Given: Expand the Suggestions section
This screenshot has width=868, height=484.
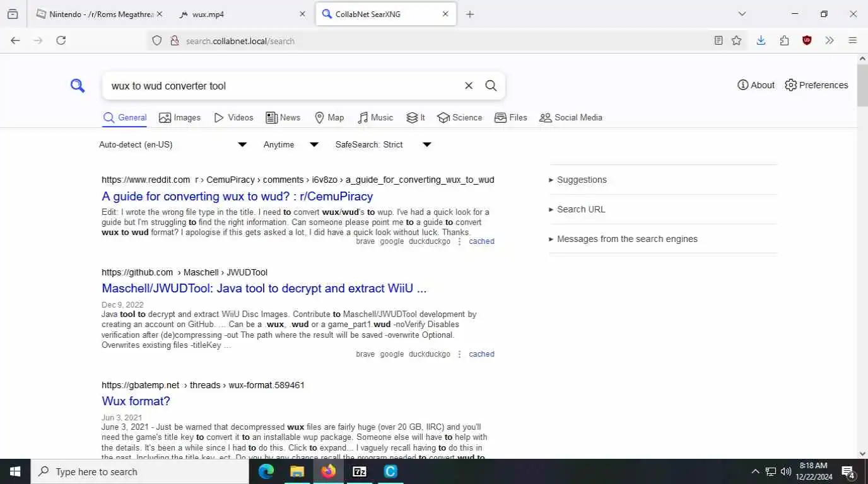Looking at the screenshot, I should pyautogui.click(x=663, y=180).
